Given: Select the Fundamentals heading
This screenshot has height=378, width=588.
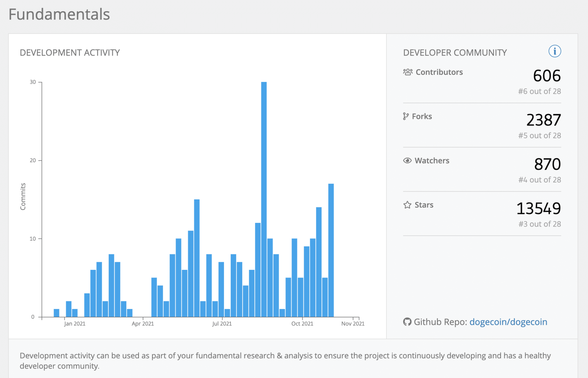Looking at the screenshot, I should [59, 14].
